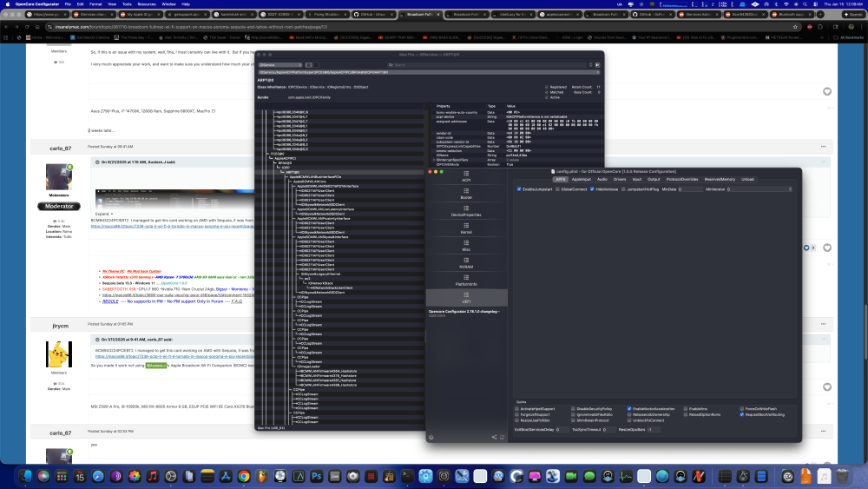Open Launchpad from the Dock
This screenshot has height=489, width=868.
coord(62,476)
